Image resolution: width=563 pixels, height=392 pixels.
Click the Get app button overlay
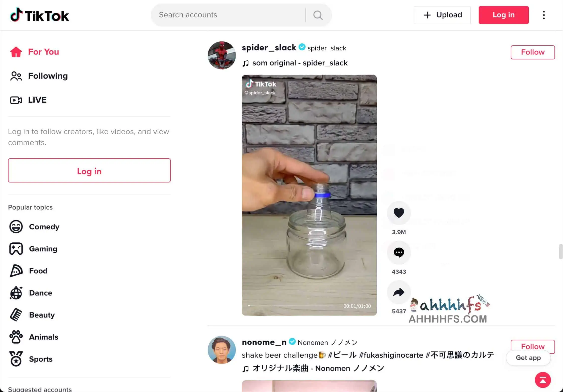528,357
